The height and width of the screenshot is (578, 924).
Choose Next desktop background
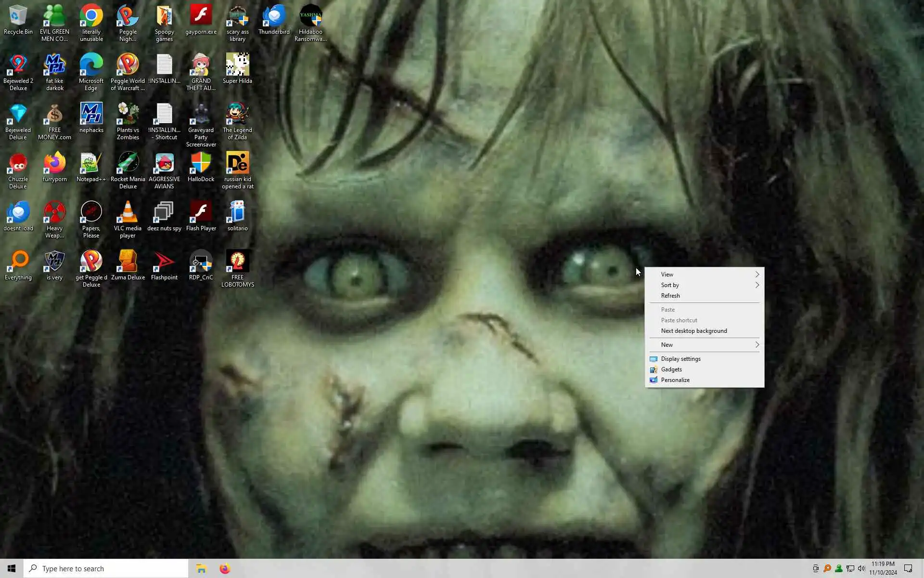pos(693,331)
